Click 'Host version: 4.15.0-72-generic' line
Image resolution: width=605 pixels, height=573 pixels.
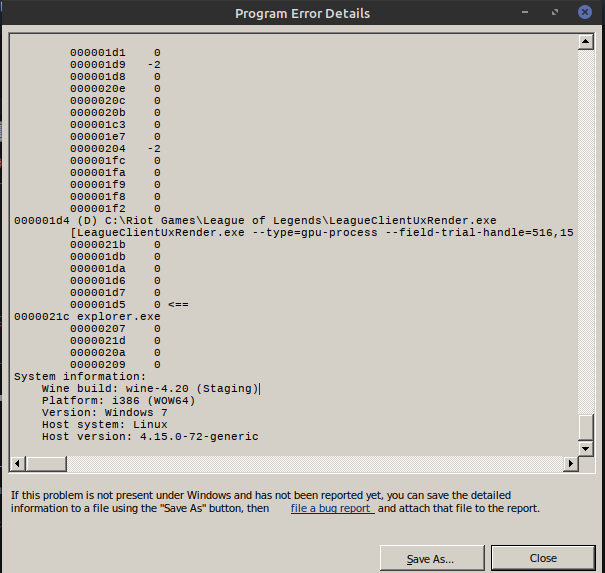[150, 436]
